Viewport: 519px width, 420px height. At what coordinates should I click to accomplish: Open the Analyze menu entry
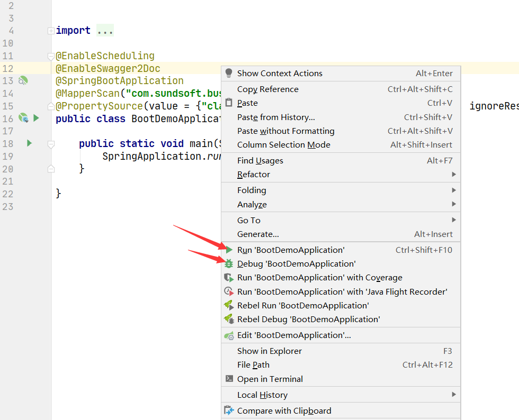point(341,204)
